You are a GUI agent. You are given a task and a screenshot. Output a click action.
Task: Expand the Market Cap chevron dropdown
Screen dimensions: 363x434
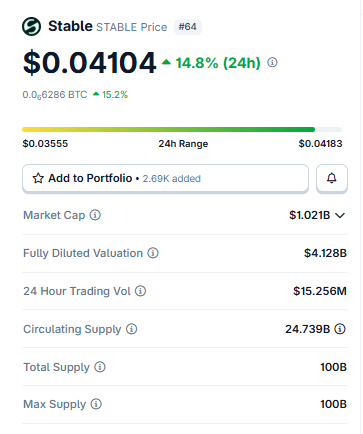(340, 215)
